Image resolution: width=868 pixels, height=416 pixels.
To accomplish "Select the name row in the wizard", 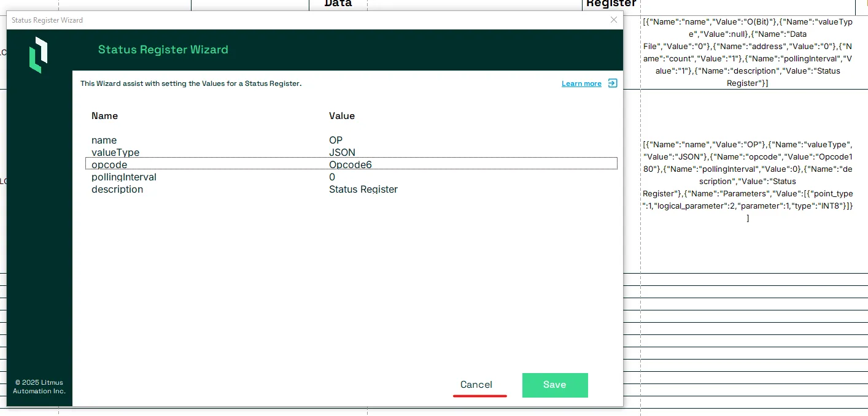I will coord(351,140).
